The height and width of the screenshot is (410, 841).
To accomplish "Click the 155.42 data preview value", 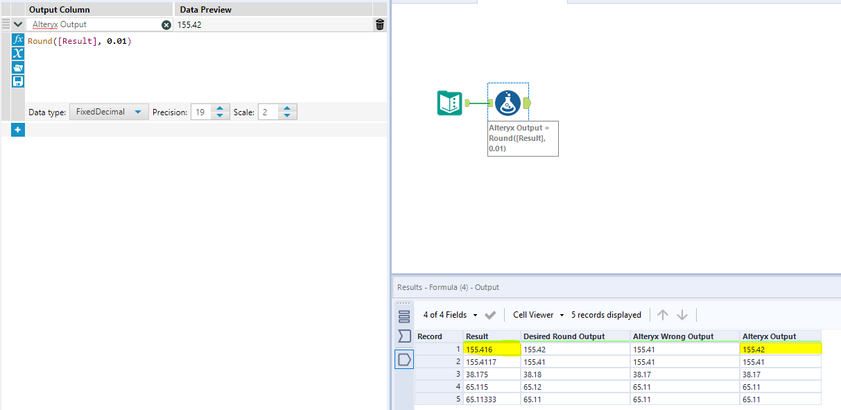I will click(190, 25).
